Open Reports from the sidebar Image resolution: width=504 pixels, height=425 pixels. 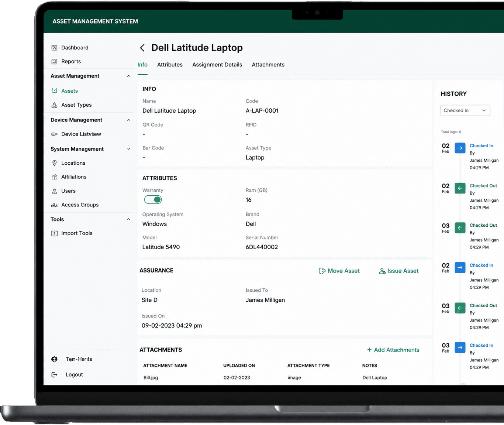(x=71, y=61)
